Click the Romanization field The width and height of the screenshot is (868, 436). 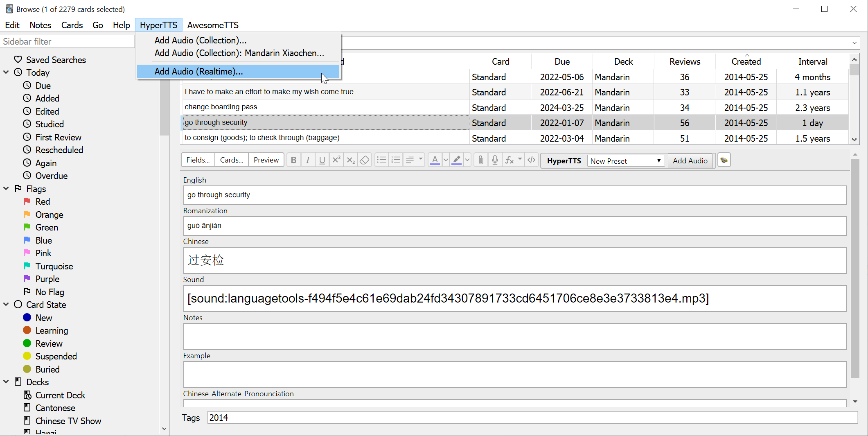coord(515,226)
